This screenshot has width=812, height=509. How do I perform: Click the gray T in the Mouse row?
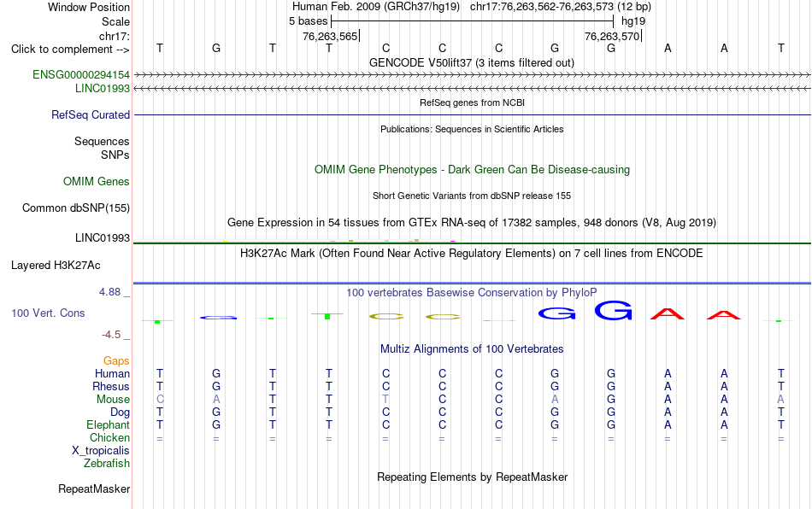tap(385, 400)
